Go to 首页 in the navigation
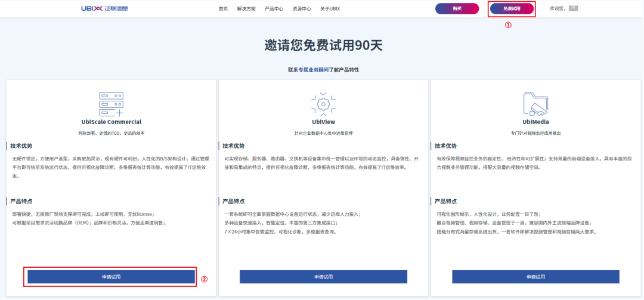The height and width of the screenshot is (300, 644). [223, 8]
